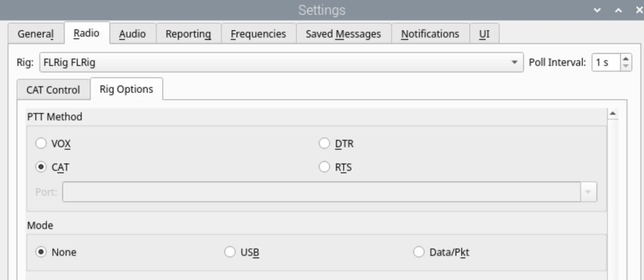Open the Rig selection dropdown
The image size is (644, 280).
[x=281, y=62]
